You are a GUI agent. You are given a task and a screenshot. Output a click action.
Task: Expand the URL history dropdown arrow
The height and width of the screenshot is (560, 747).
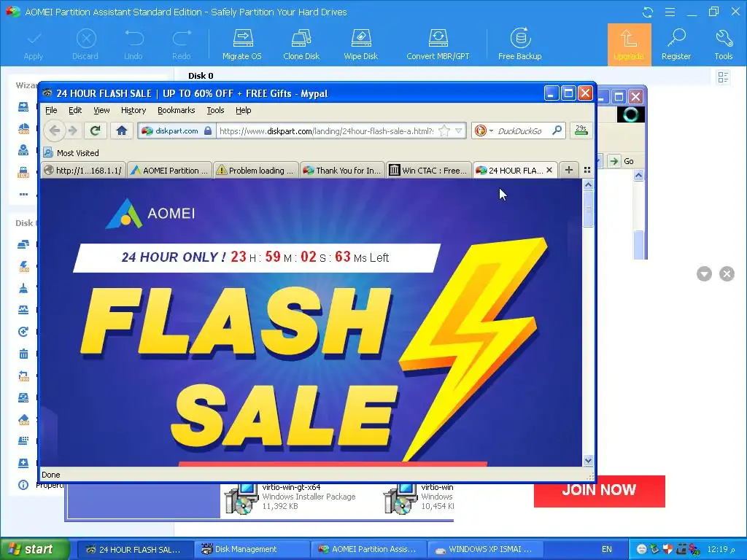tap(458, 131)
